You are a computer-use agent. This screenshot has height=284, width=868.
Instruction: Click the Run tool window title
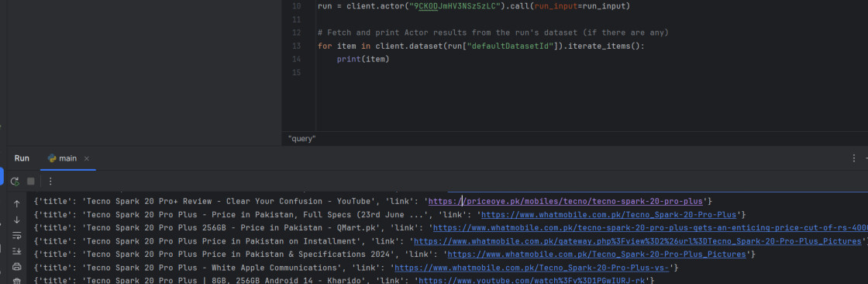pos(22,158)
